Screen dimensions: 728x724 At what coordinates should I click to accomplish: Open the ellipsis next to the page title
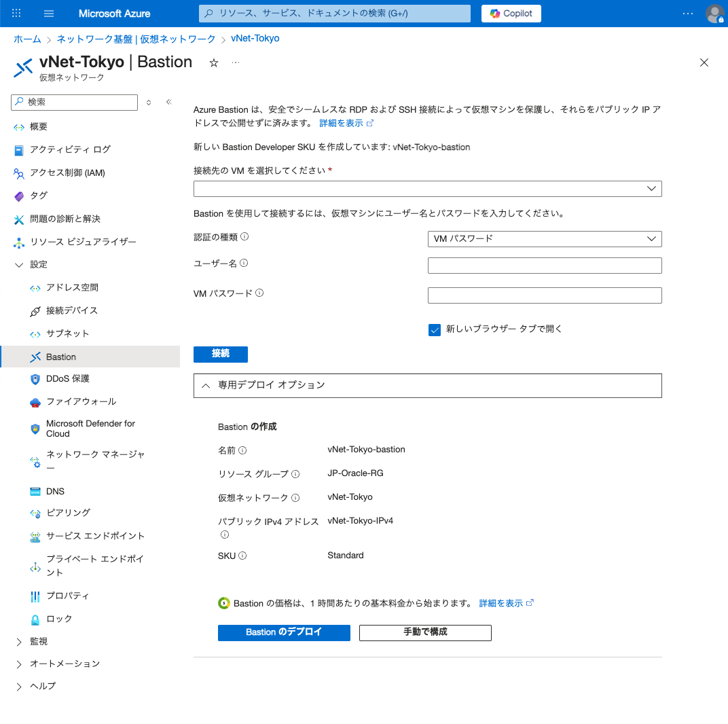tap(236, 62)
